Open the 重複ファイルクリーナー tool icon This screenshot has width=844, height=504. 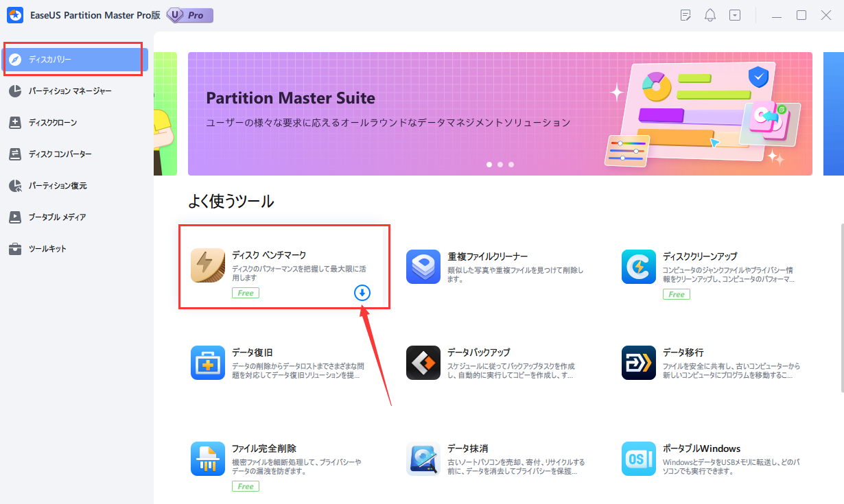pyautogui.click(x=423, y=266)
